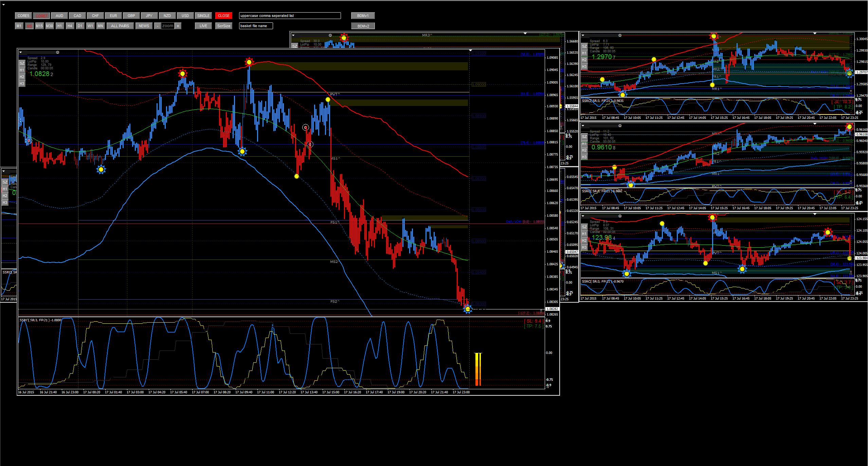Focus the basket file name field
The height and width of the screenshot is (466, 868).
256,26
